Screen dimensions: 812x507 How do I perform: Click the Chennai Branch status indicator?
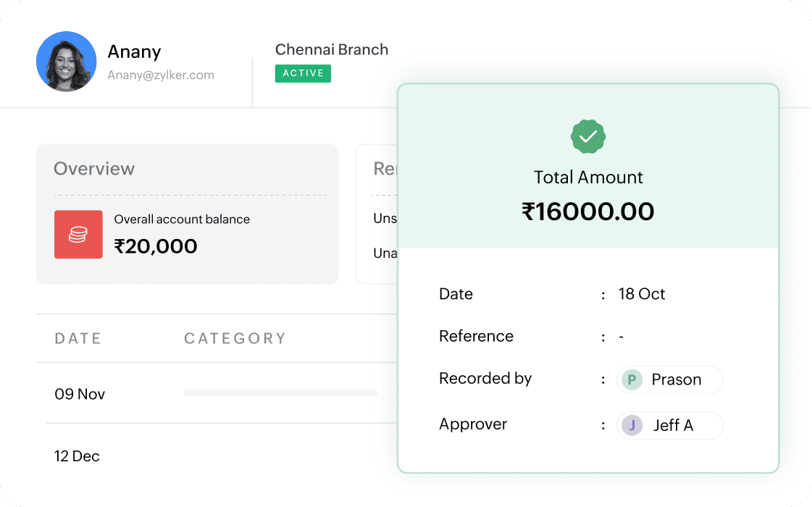(x=303, y=73)
